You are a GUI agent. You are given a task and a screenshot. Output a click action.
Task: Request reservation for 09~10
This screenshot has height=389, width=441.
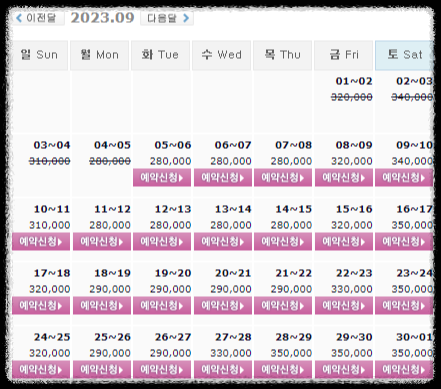click(x=404, y=177)
